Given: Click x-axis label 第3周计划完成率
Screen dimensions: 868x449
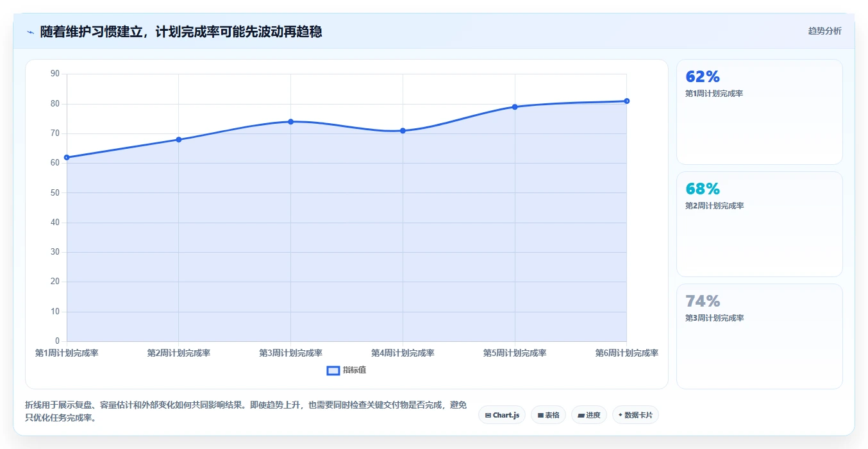Looking at the screenshot, I should 290,353.
